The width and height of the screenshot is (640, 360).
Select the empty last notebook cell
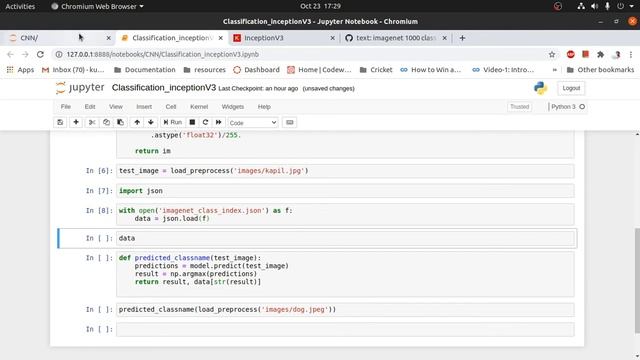click(345, 329)
